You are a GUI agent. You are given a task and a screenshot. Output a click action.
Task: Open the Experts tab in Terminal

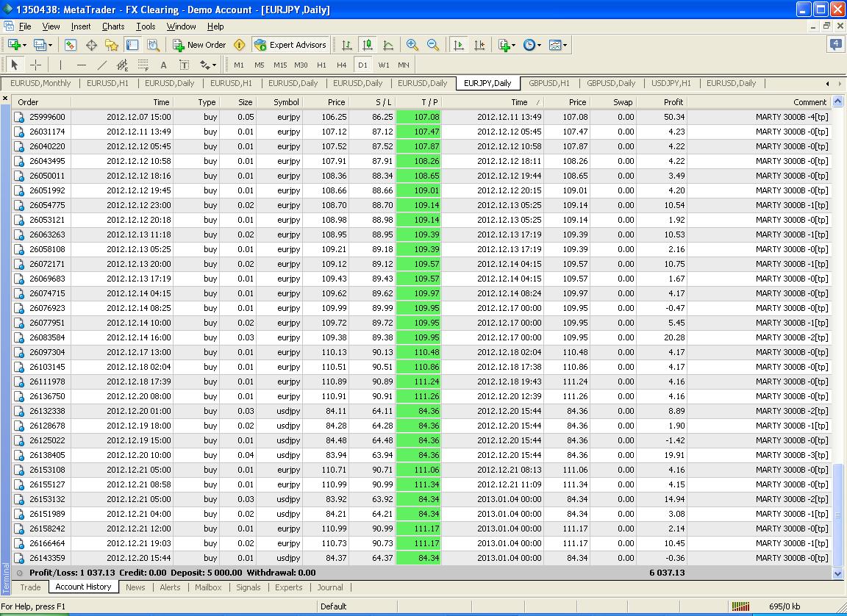tap(288, 587)
